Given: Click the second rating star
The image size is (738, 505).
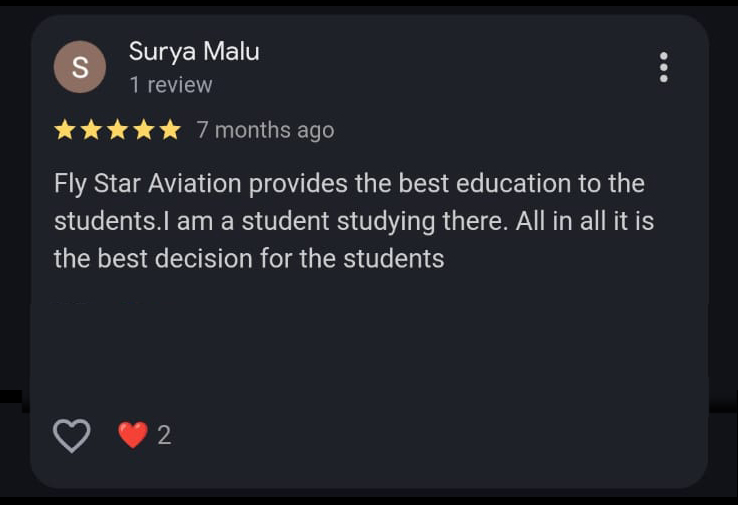Looking at the screenshot, I should coord(91,130).
